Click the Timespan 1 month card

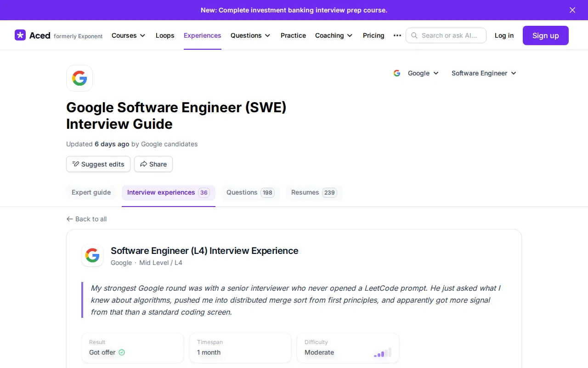click(x=240, y=348)
